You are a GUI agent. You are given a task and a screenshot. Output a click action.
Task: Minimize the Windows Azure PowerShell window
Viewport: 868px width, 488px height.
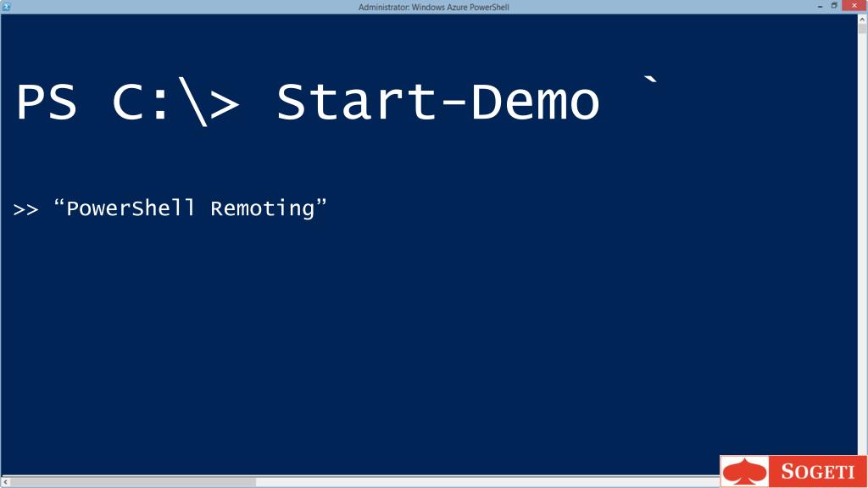click(x=820, y=6)
